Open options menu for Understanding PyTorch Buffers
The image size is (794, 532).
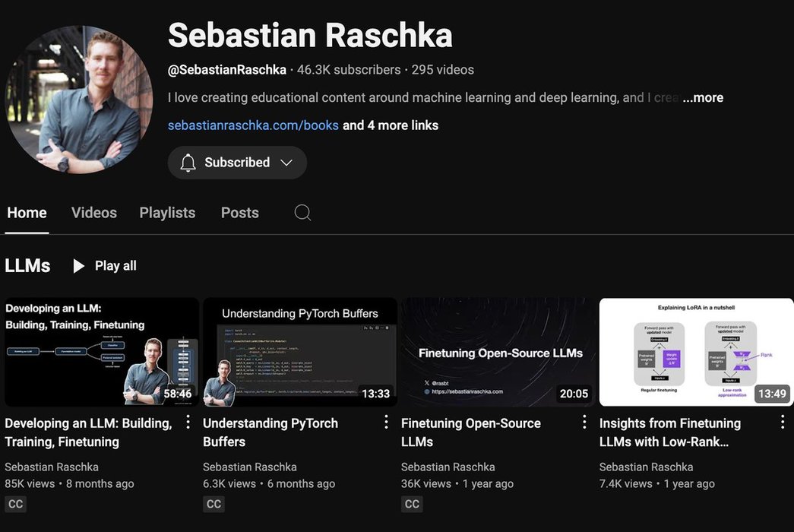(x=386, y=423)
